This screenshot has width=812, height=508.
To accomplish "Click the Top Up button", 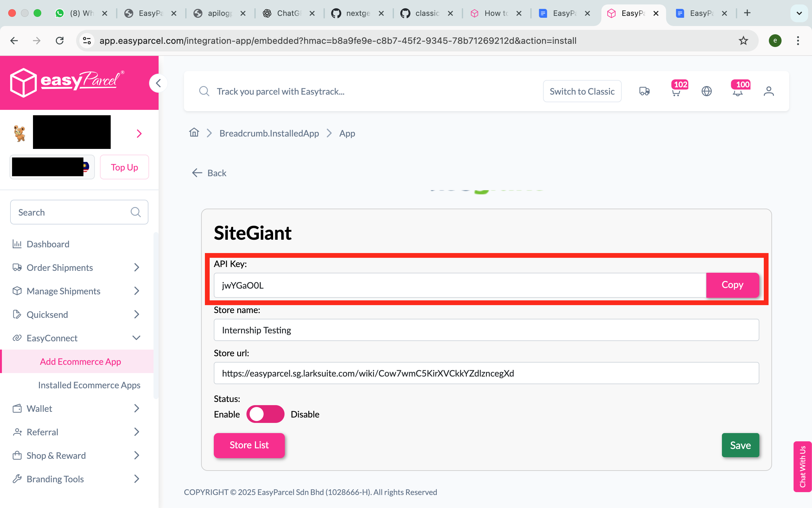I will click(124, 167).
